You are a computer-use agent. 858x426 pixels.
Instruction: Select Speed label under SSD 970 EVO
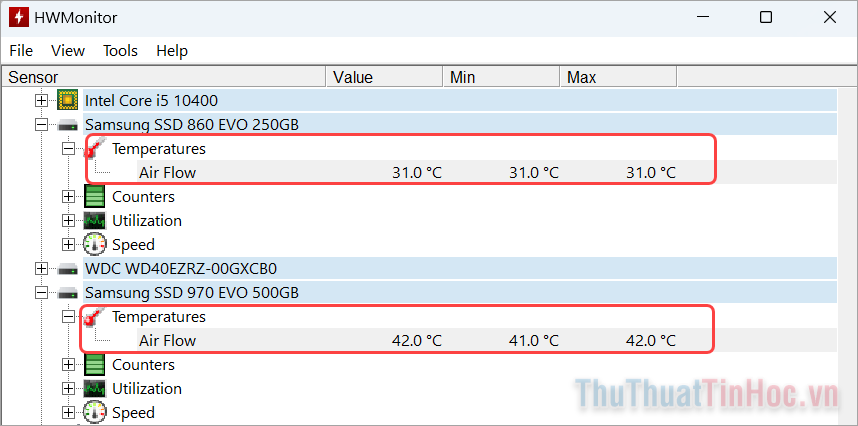point(134,412)
